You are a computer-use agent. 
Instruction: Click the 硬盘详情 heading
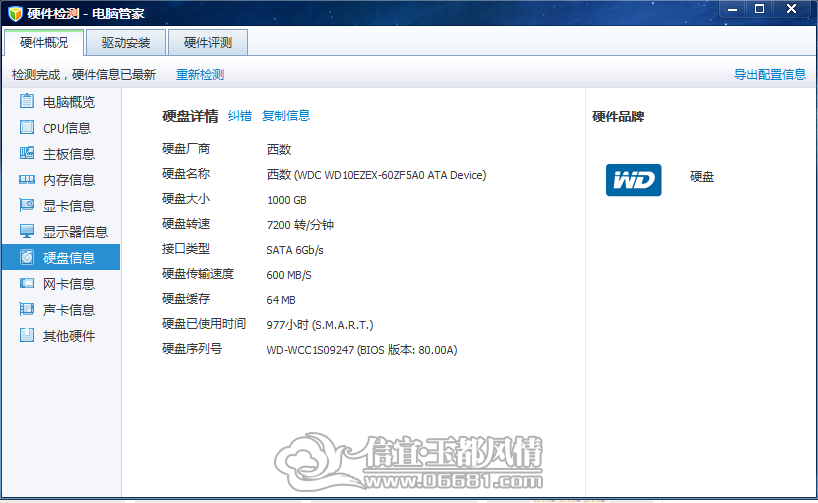190,116
